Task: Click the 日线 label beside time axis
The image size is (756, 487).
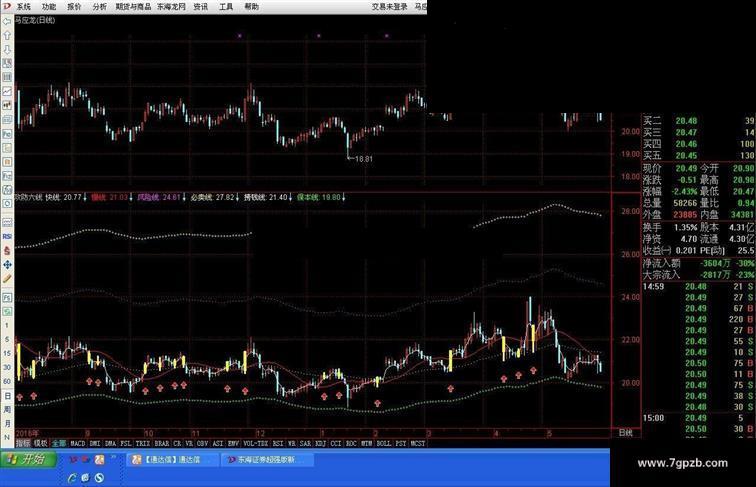Action: click(625, 433)
